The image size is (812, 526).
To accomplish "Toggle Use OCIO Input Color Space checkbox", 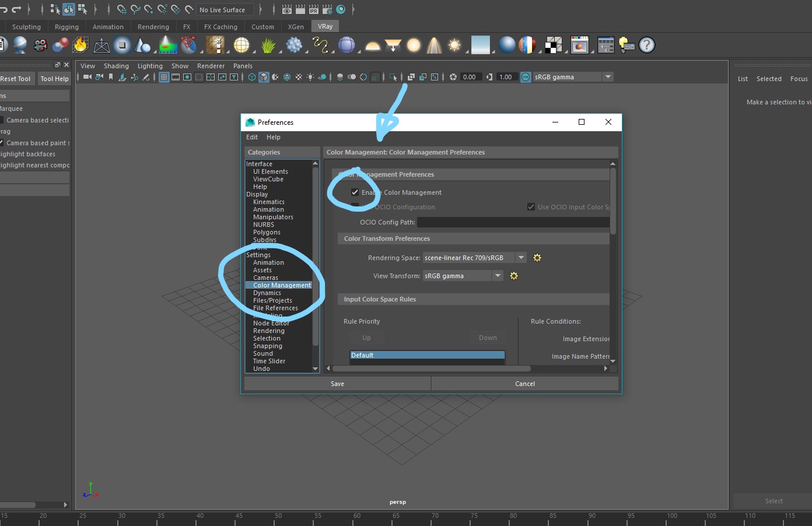I will coord(531,207).
